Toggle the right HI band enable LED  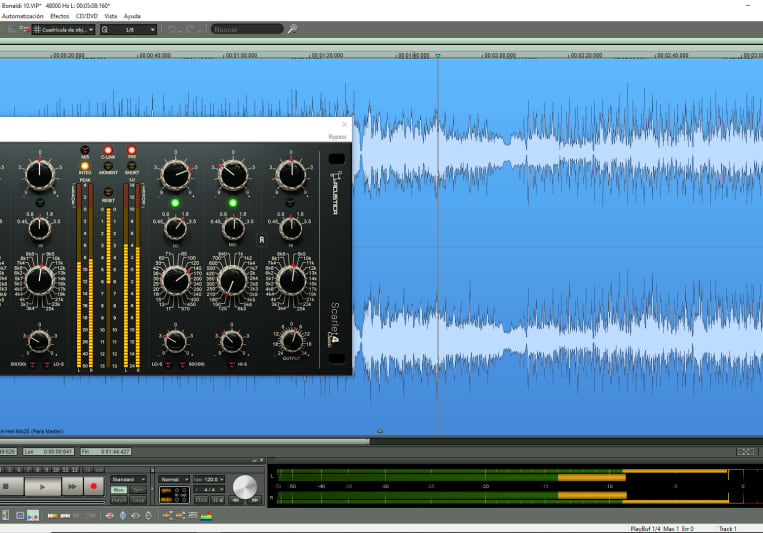[290, 202]
